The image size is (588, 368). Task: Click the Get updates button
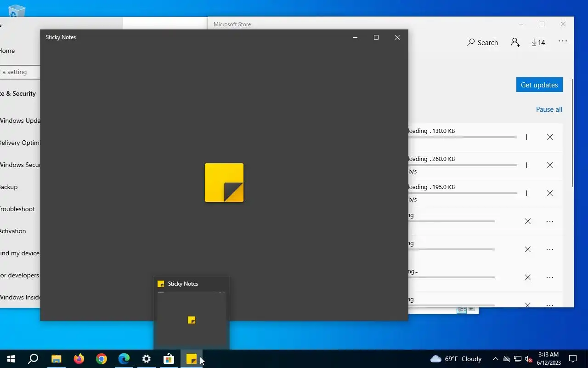point(539,85)
